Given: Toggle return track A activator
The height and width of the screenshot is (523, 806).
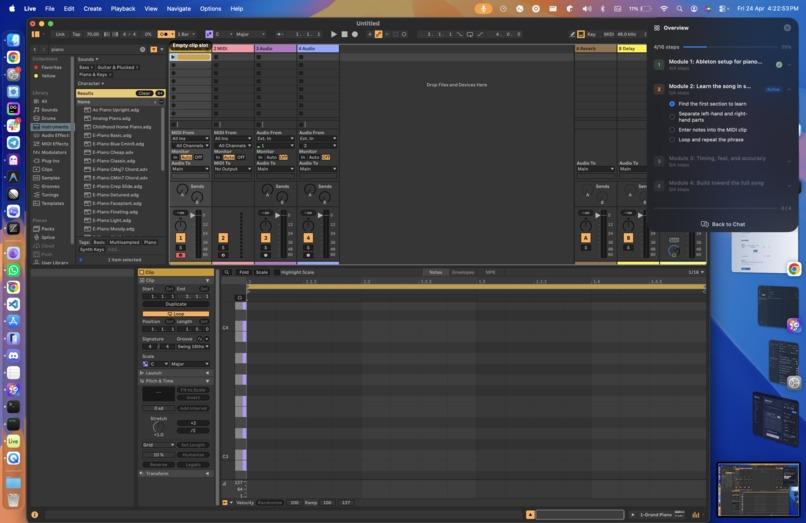Looking at the screenshot, I should coord(585,238).
